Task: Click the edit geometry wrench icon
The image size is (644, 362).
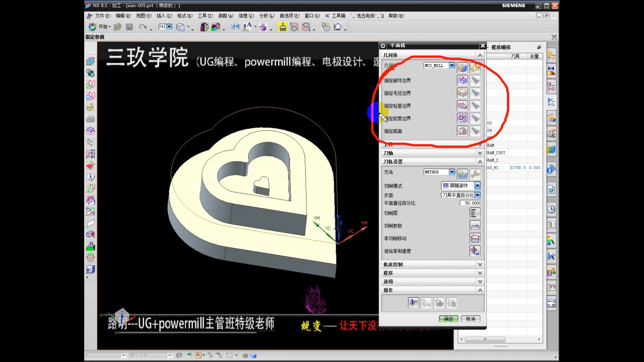Action: [x=475, y=68]
